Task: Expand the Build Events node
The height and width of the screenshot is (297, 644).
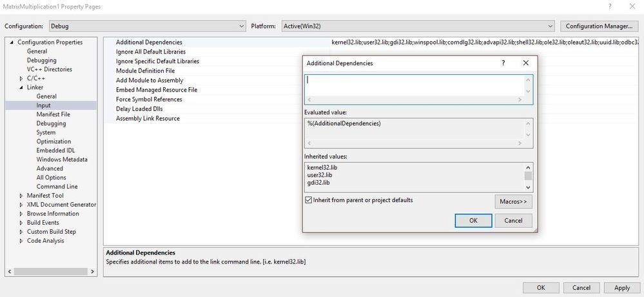Action: pyautogui.click(x=21, y=223)
